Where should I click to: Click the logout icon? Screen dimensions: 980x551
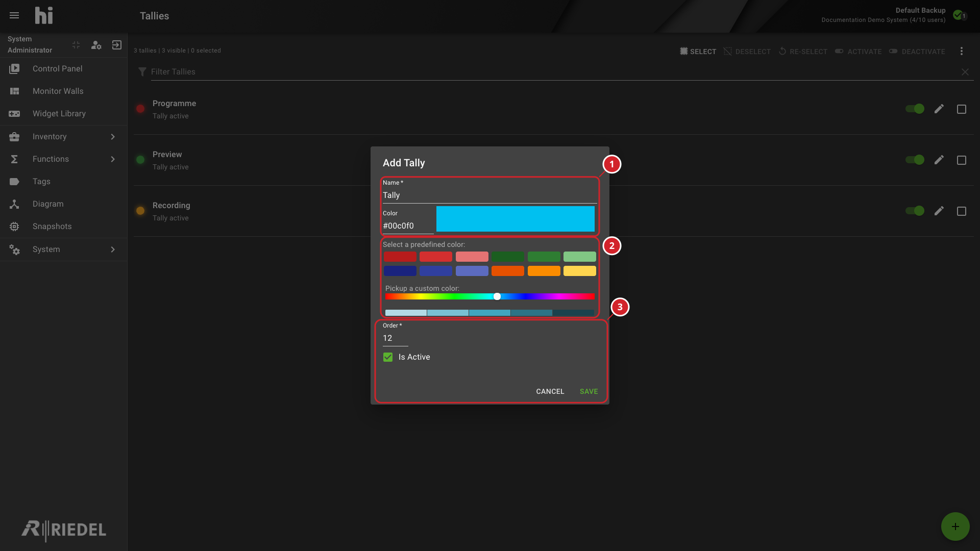117,45
